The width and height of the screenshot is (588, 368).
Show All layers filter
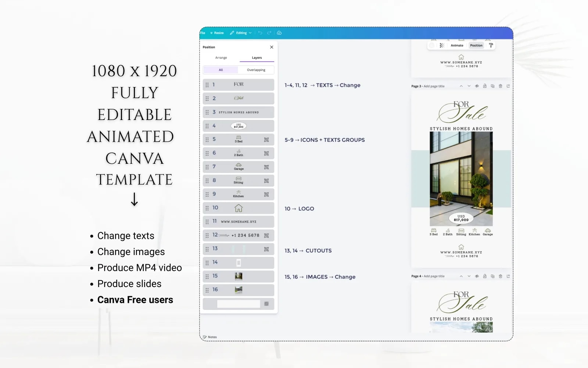(220, 70)
